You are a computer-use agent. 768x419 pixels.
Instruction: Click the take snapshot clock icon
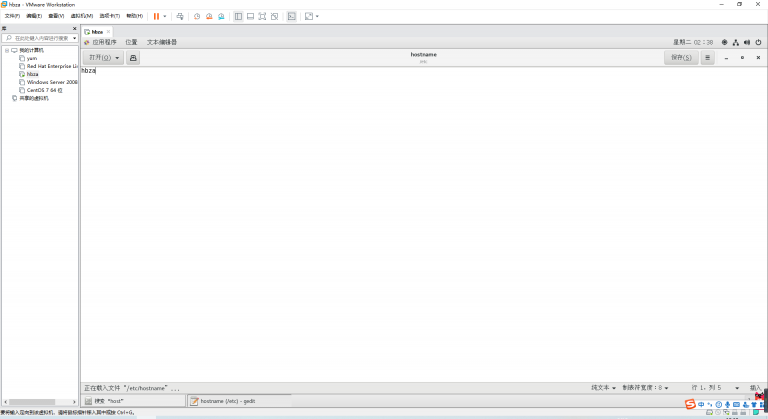coord(197,16)
